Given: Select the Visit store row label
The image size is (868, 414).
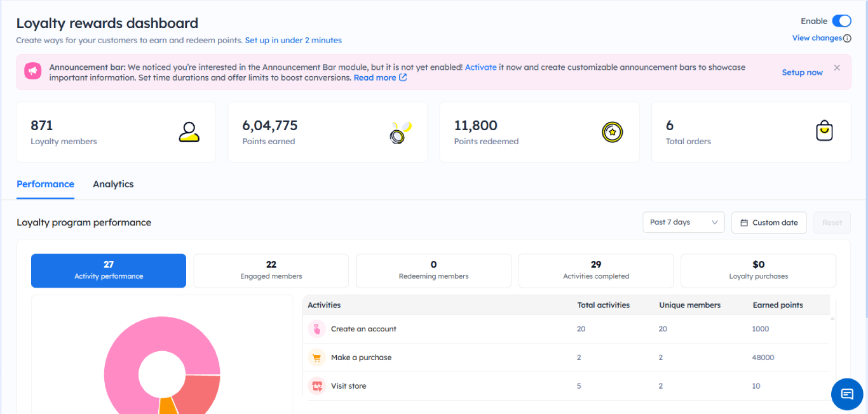Looking at the screenshot, I should pos(348,386).
